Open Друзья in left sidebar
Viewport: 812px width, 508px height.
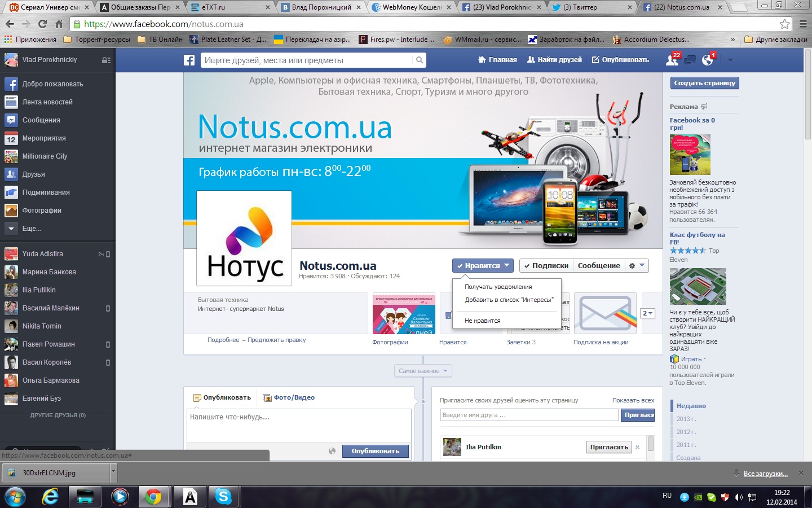33,174
